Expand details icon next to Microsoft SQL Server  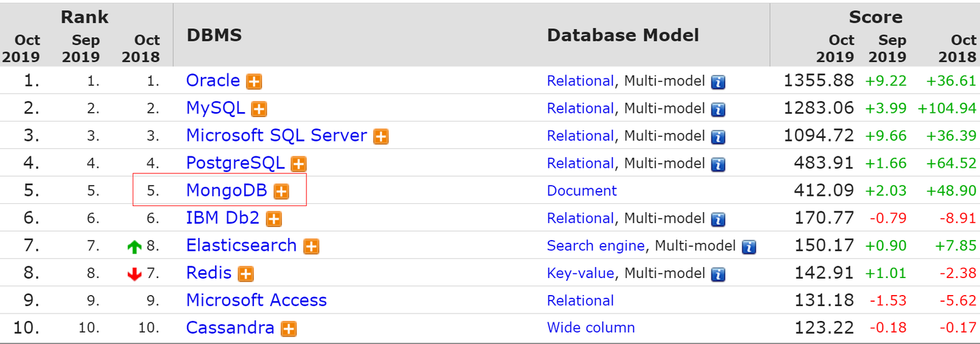381,137
